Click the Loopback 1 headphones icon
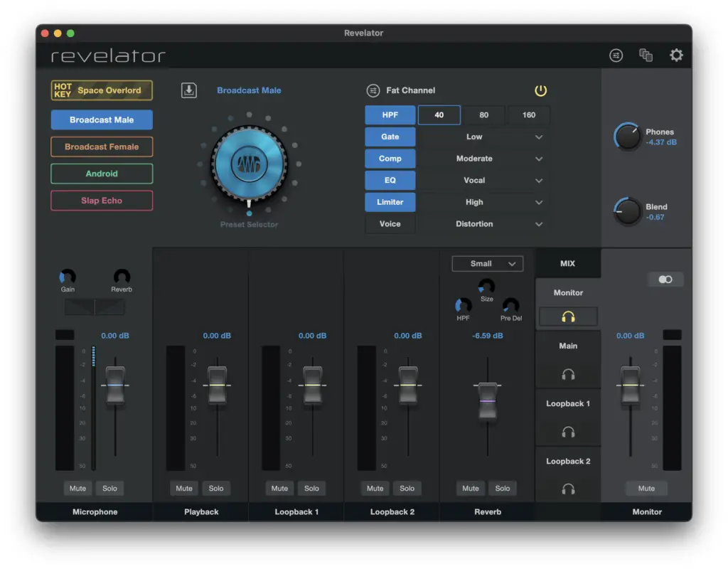The height and width of the screenshot is (569, 728). (x=568, y=432)
